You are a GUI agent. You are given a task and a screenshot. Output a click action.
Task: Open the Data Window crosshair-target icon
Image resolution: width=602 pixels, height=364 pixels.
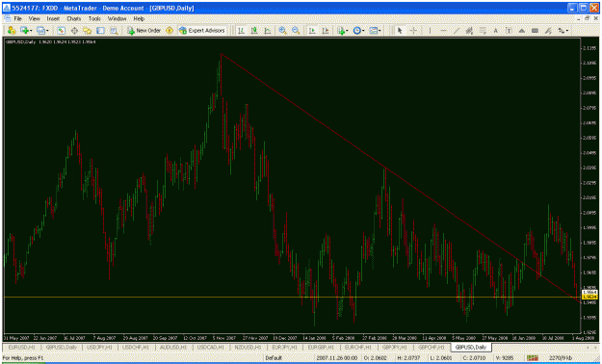[x=74, y=31]
